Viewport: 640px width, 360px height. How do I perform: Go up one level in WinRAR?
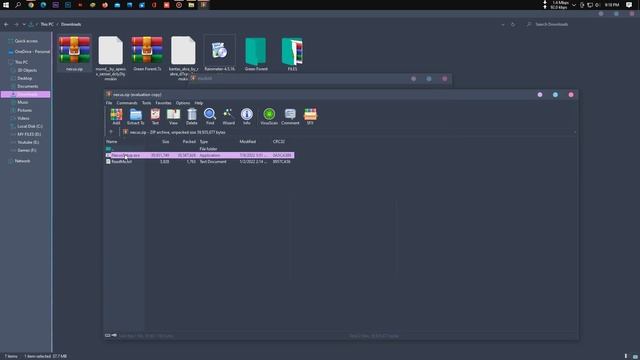[x=111, y=132]
